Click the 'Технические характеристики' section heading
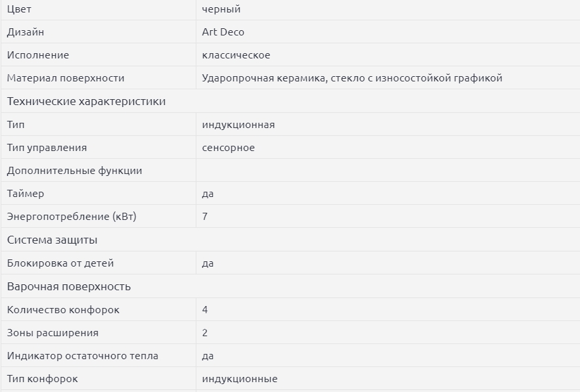 (86, 102)
